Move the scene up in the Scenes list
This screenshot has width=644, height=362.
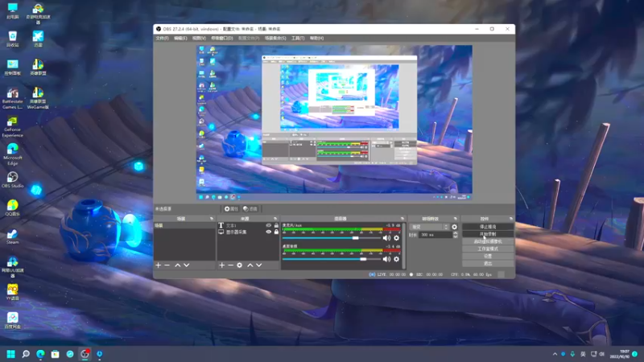[x=178, y=265]
